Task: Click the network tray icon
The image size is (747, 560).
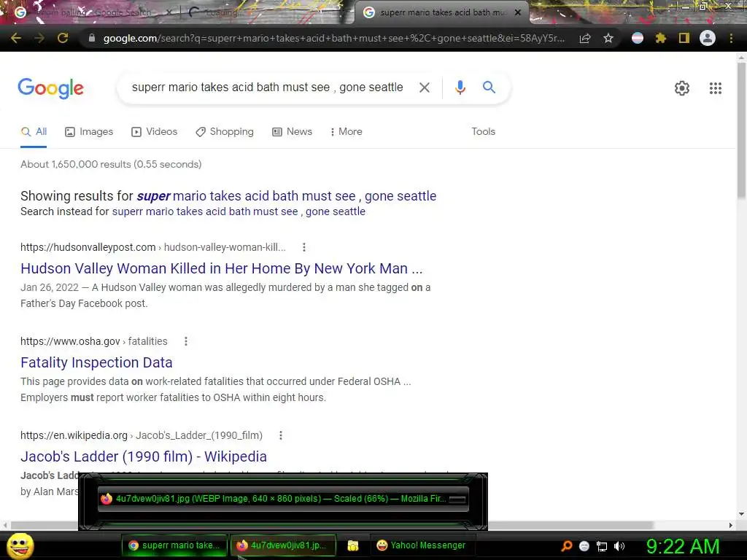Action: click(x=602, y=546)
